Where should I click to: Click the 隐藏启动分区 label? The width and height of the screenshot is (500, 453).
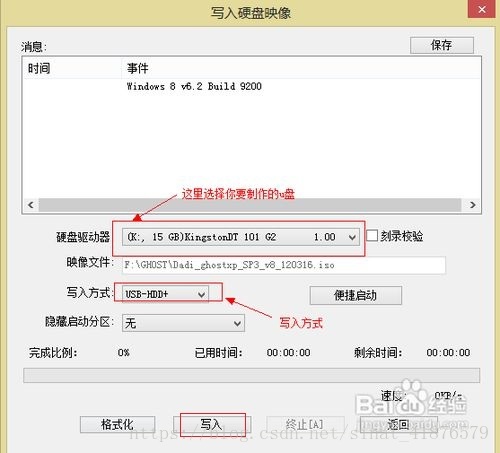(x=79, y=322)
